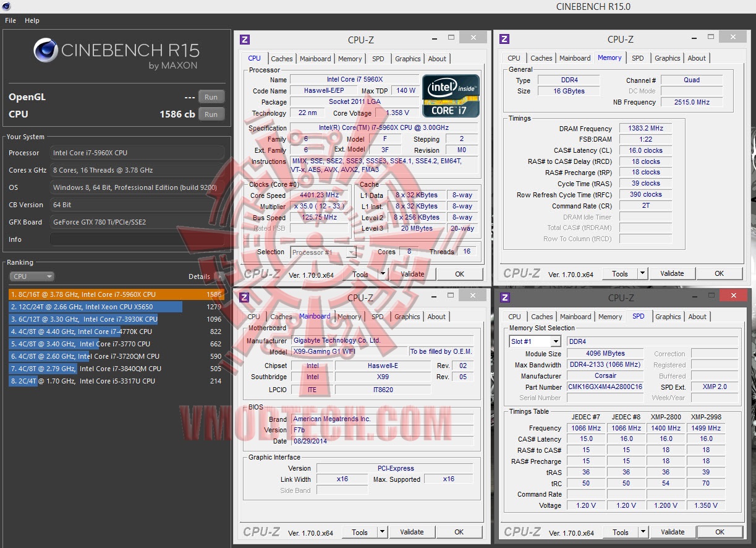Select ranking entry Core i7-3840QM

point(116,369)
